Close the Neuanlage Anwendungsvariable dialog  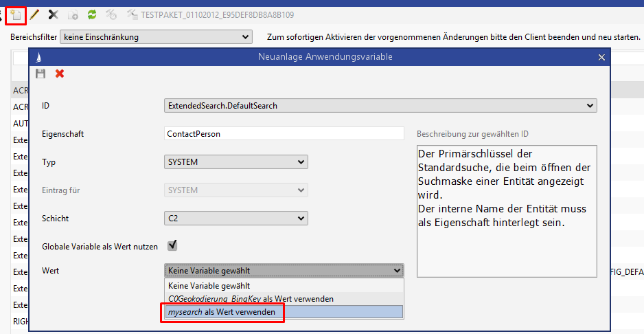(x=601, y=57)
